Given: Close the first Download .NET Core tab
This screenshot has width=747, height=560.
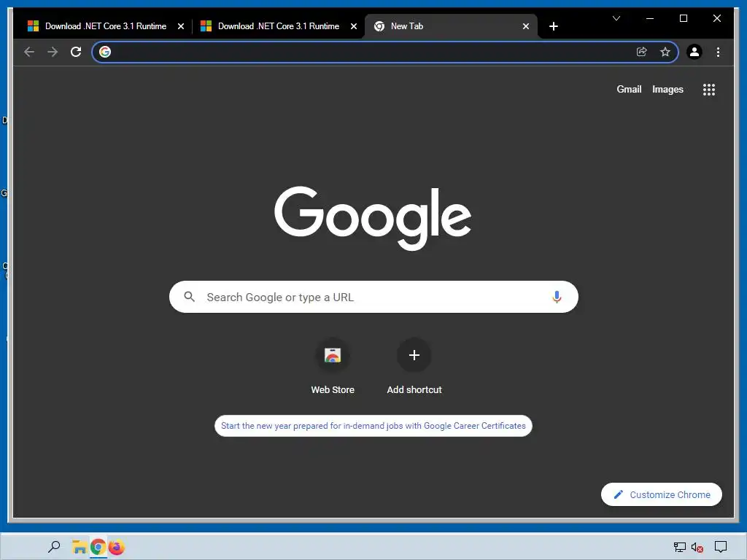Looking at the screenshot, I should [x=181, y=26].
